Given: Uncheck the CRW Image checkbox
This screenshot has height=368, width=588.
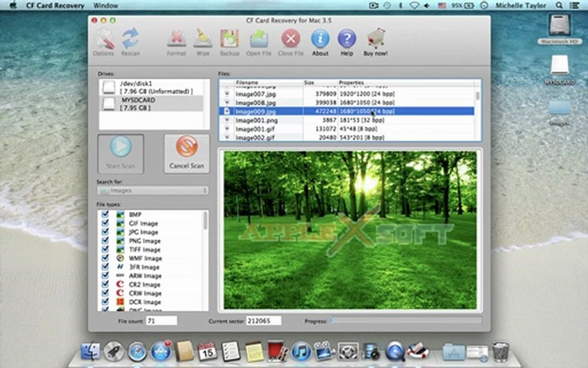Looking at the screenshot, I should [105, 293].
